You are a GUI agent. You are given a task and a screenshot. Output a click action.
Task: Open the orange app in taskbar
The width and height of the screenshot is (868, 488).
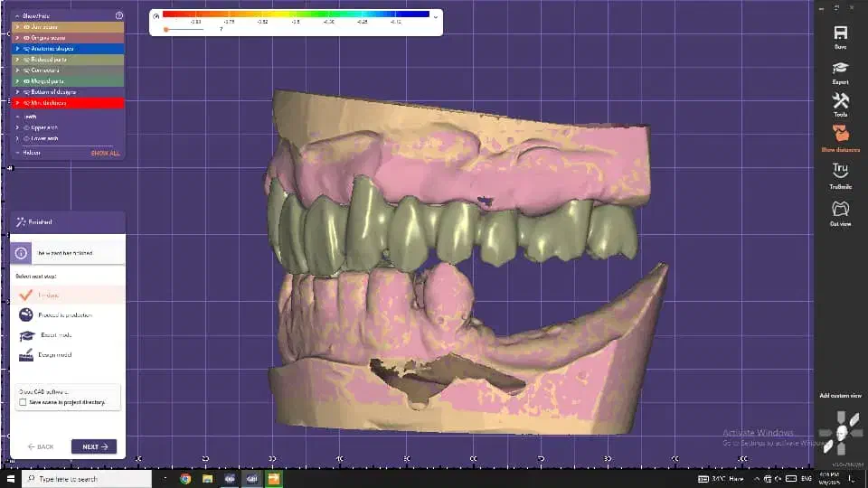[x=274, y=479]
